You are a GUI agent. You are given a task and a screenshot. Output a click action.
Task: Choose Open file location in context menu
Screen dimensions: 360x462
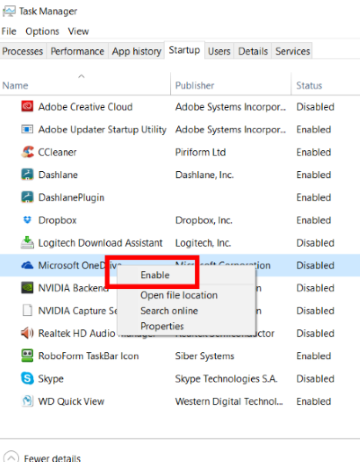pyautogui.click(x=179, y=295)
